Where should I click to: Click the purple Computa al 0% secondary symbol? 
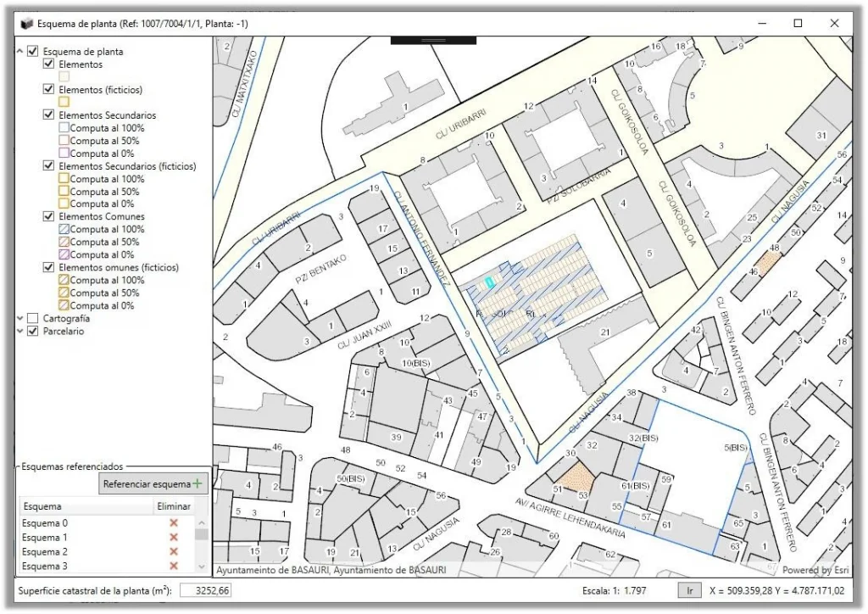pyautogui.click(x=64, y=153)
